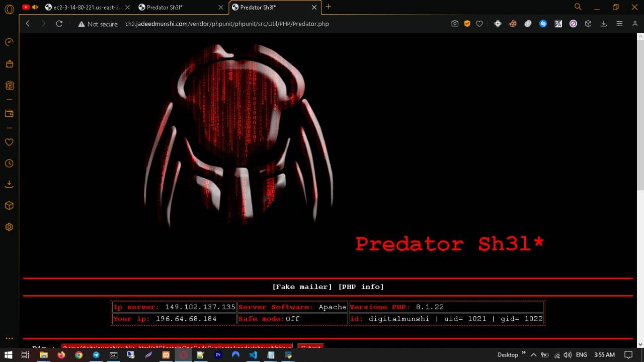644x362 pixels.
Task: Open the Easy Setup sliders icon
Action: pyautogui.click(x=619, y=24)
